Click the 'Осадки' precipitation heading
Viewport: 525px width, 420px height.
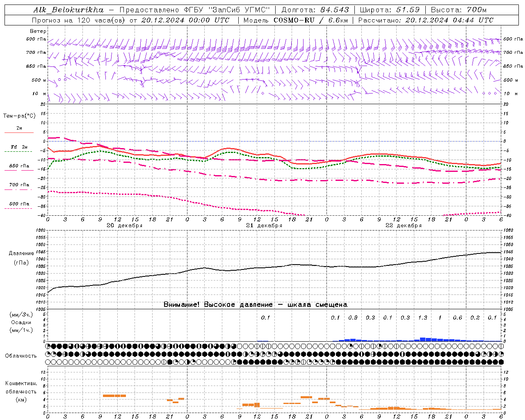click(x=21, y=322)
